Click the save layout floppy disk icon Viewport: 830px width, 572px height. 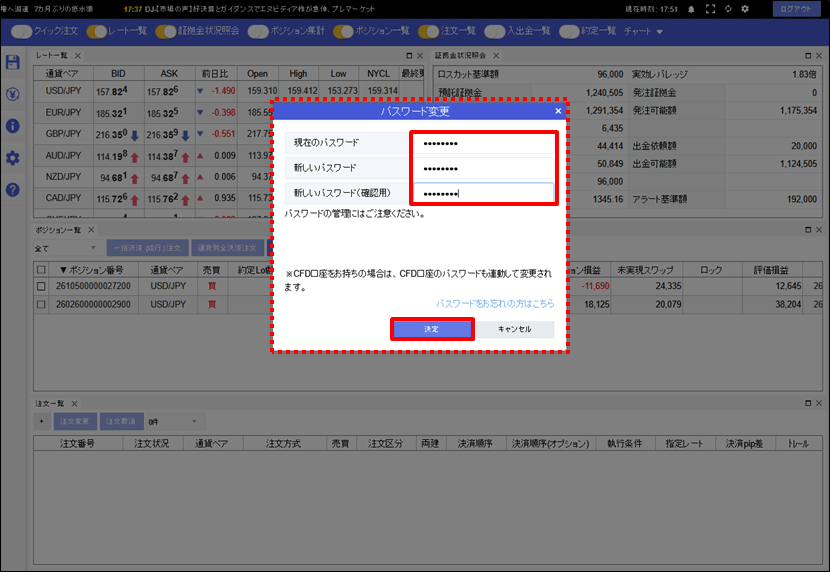pos(13,62)
